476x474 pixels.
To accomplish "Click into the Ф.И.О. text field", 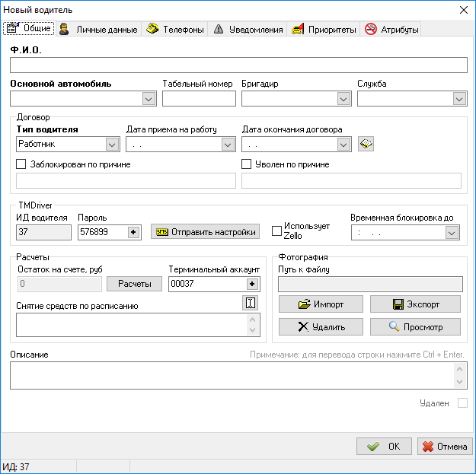I will [238, 65].
